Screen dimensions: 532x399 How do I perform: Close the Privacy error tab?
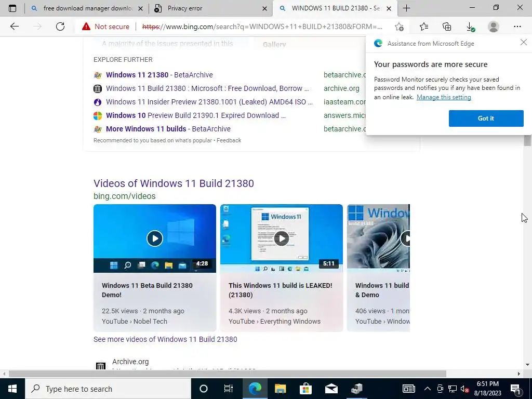point(264,8)
